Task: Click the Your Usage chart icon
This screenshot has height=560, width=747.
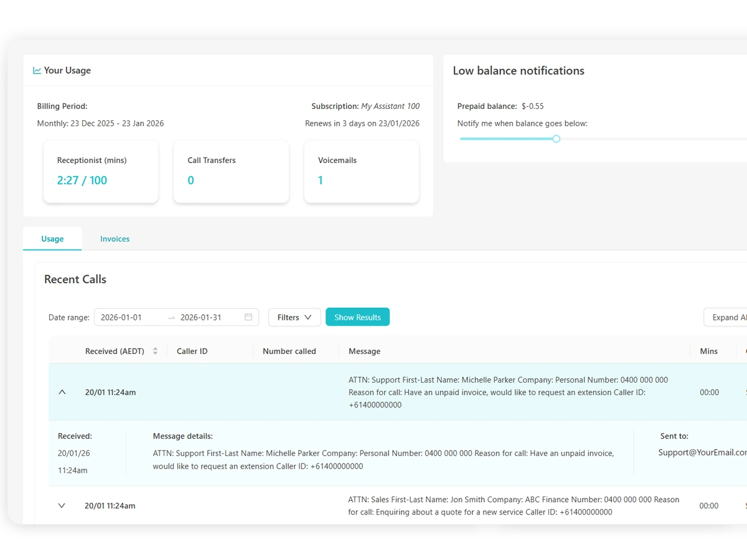Action: coord(37,71)
